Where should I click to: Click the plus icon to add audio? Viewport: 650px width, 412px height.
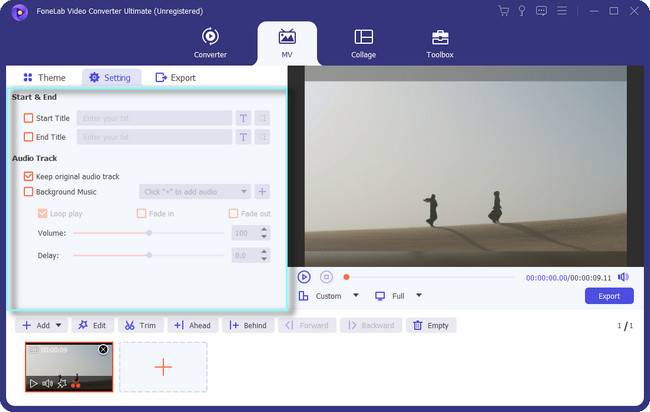[x=262, y=191]
